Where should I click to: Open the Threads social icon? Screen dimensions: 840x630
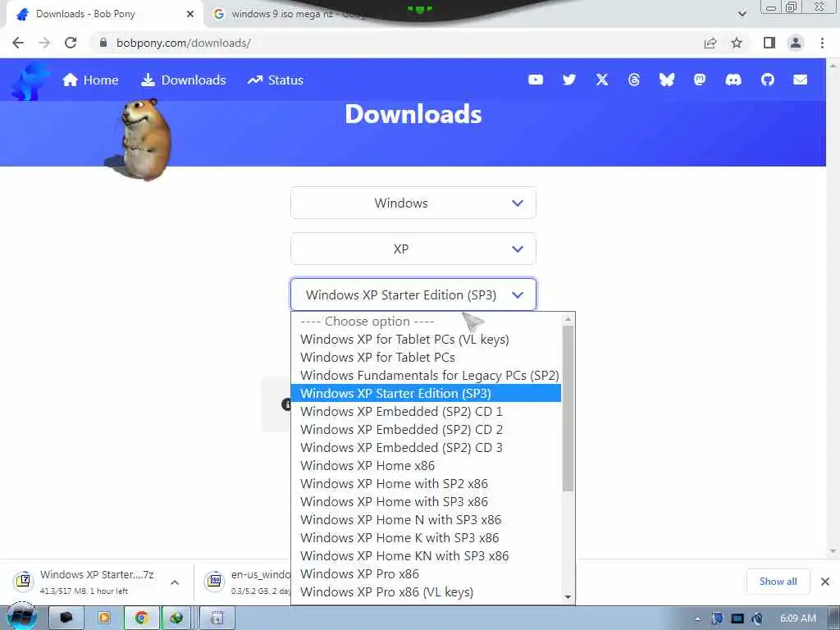[634, 80]
